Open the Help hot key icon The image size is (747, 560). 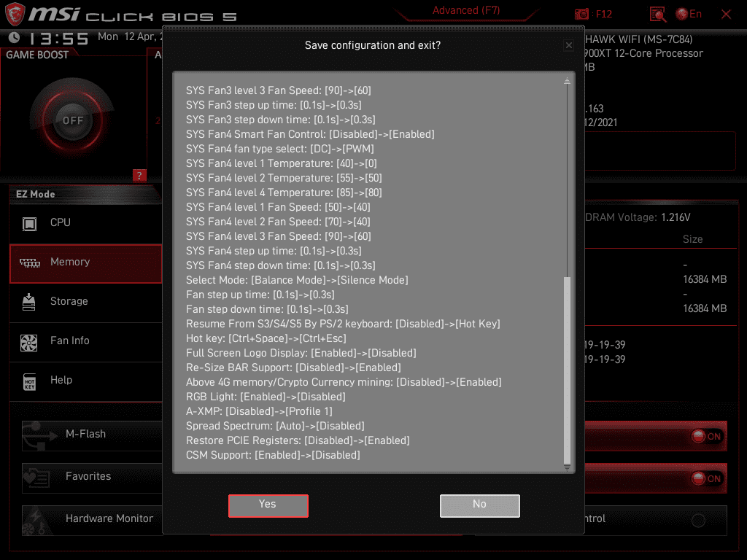[x=29, y=381]
